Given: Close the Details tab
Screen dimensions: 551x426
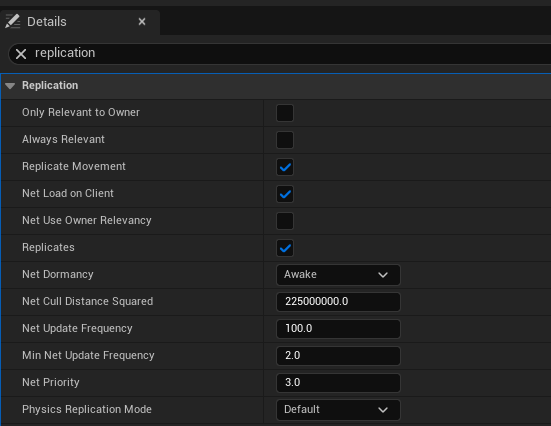Looking at the screenshot, I should [x=142, y=22].
